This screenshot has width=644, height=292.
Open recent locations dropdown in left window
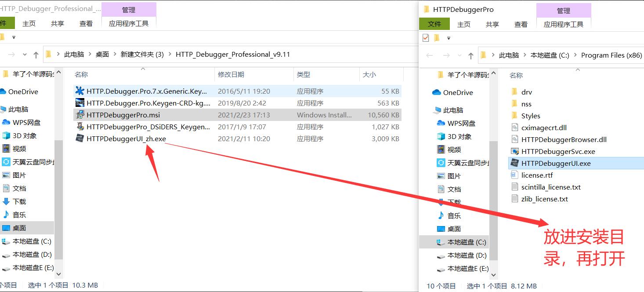[x=25, y=55]
